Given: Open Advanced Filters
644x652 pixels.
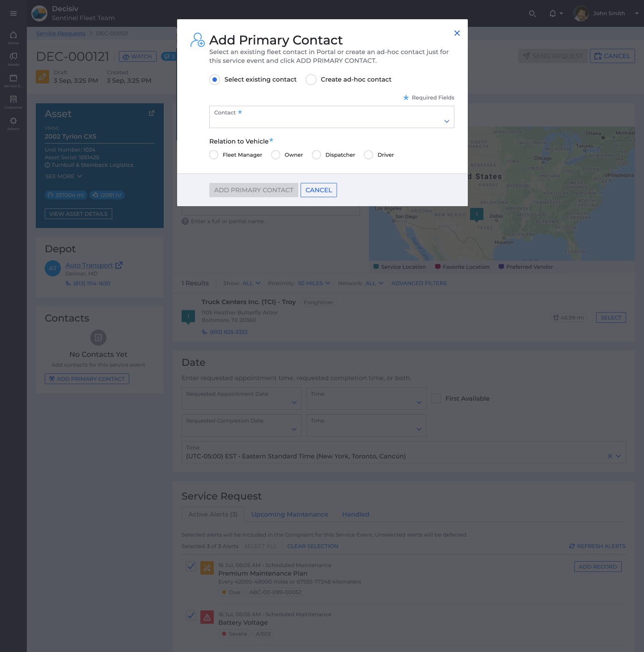Looking at the screenshot, I should point(419,283).
